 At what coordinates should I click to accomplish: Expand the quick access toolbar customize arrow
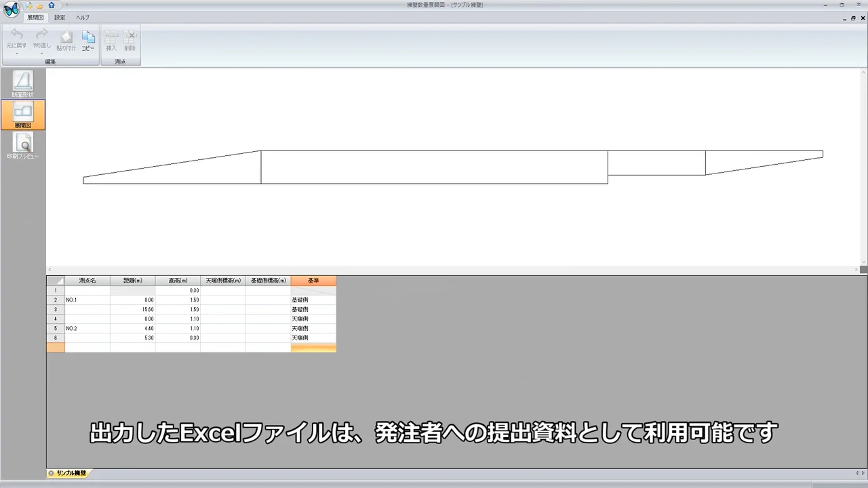pyautogui.click(x=66, y=5)
